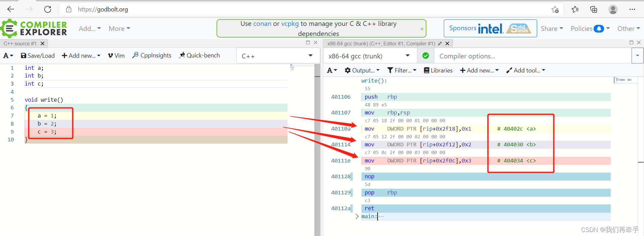Open the browser collections icon

point(594,9)
